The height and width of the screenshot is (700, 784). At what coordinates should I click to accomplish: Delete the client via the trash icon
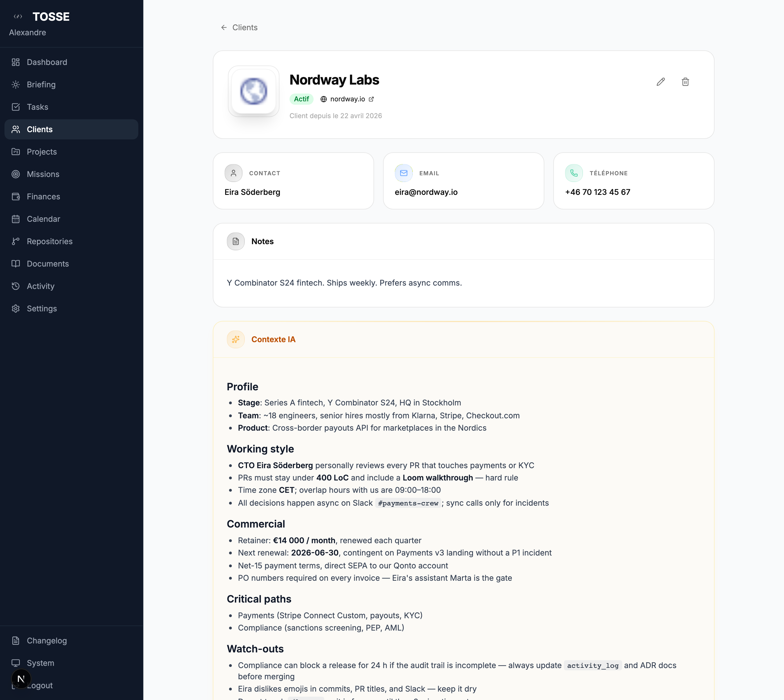tap(685, 81)
